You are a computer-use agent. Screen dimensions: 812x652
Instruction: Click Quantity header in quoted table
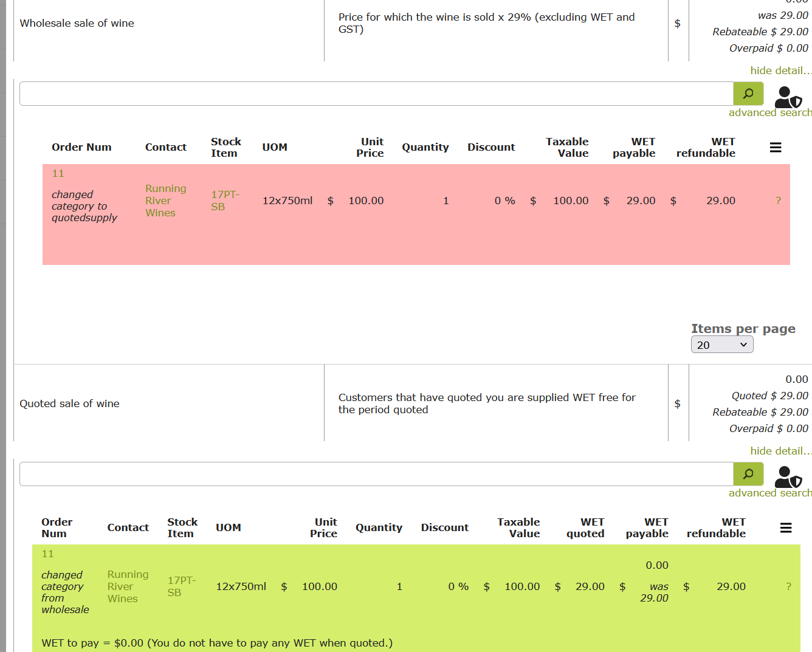(x=379, y=527)
